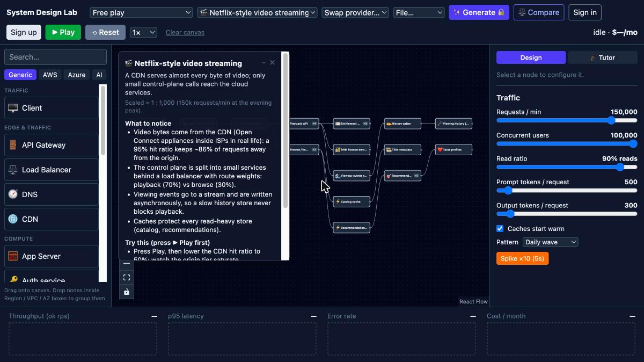644x362 pixels.
Task: Toggle the canvas interactivity lock
Action: (x=127, y=292)
